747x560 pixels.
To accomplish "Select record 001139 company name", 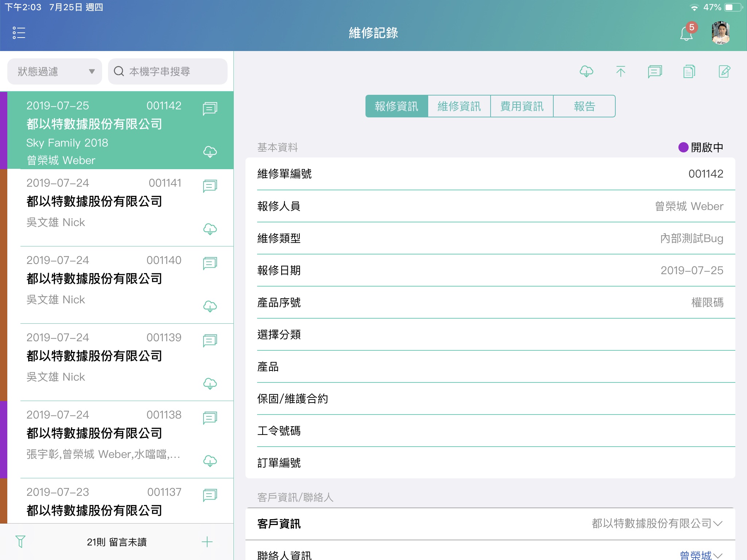I will pyautogui.click(x=94, y=356).
